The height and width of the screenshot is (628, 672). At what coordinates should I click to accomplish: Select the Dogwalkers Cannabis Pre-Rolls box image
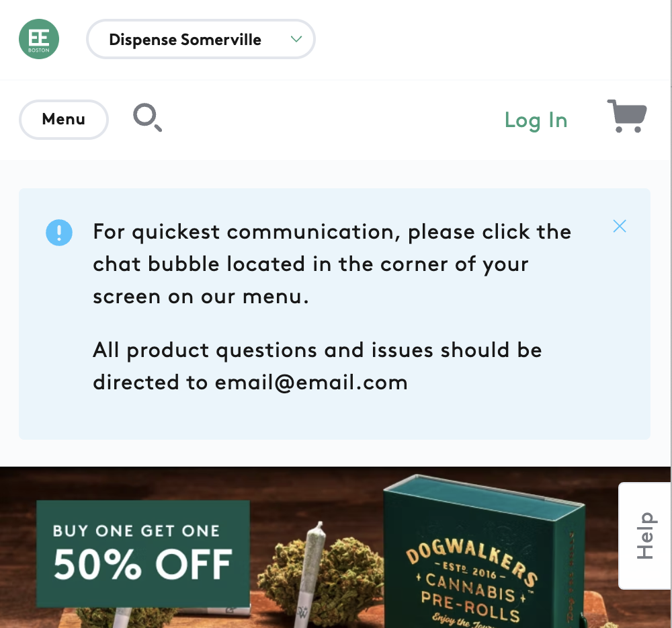coord(483,553)
